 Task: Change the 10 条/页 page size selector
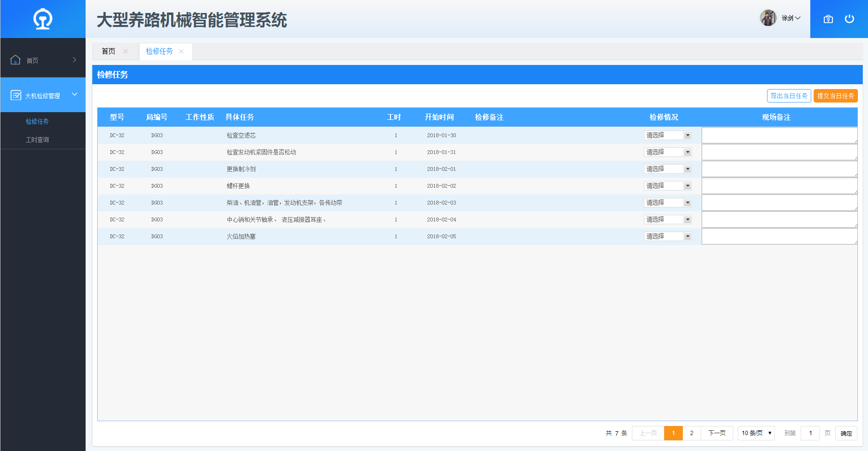tap(756, 433)
